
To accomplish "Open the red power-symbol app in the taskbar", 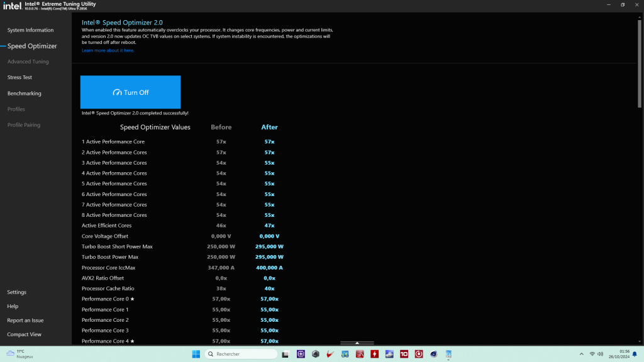I will 419,354.
